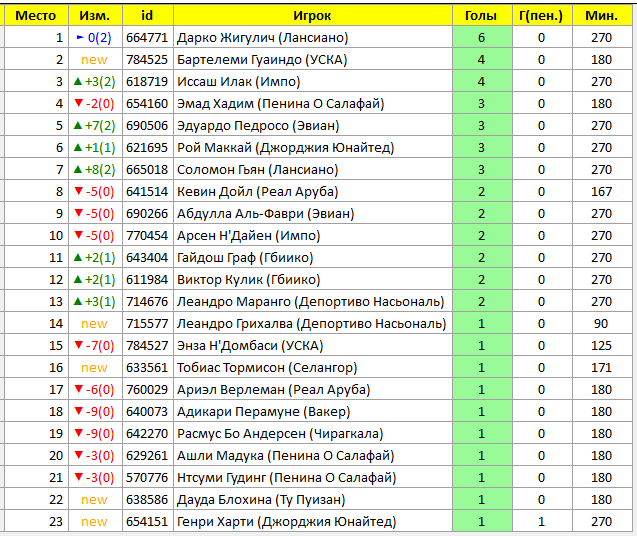Click id cell 664771
637x536 pixels.
[x=147, y=38]
